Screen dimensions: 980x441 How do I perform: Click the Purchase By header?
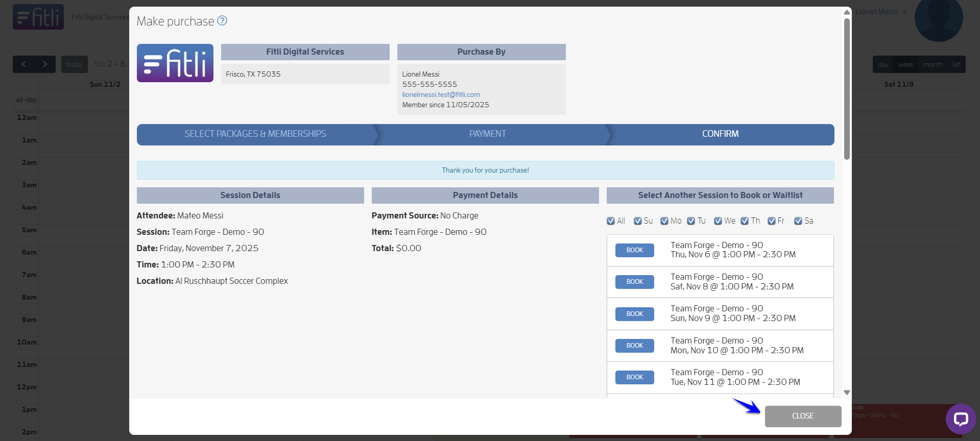coord(482,52)
